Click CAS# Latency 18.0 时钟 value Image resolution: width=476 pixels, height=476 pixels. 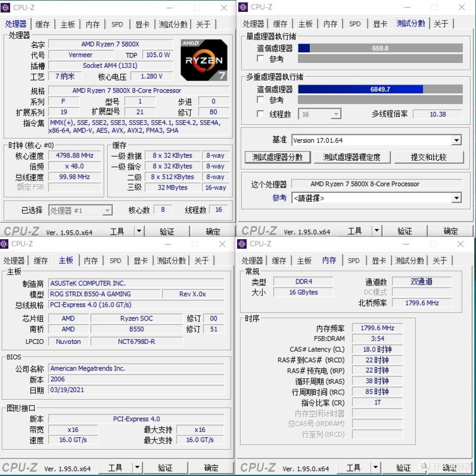(x=377, y=349)
